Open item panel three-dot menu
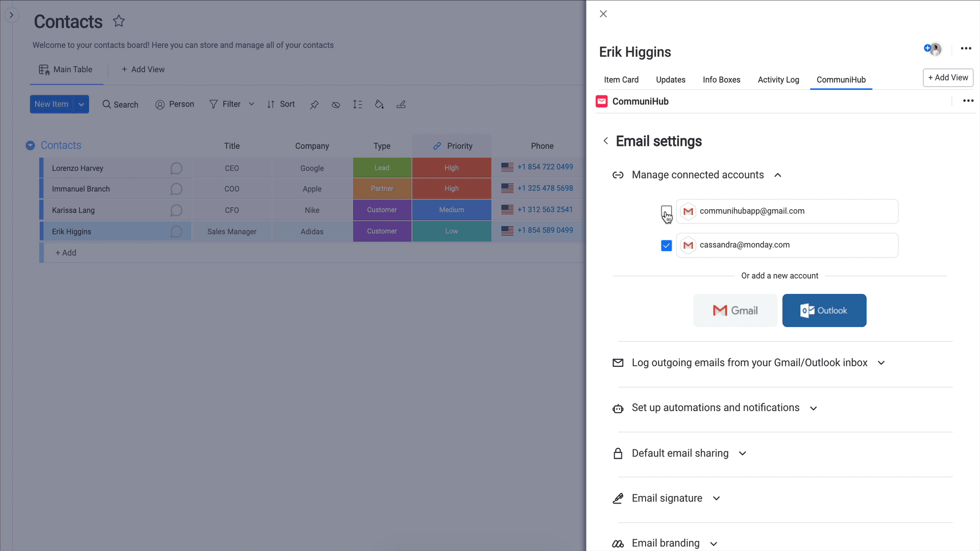 click(x=966, y=48)
